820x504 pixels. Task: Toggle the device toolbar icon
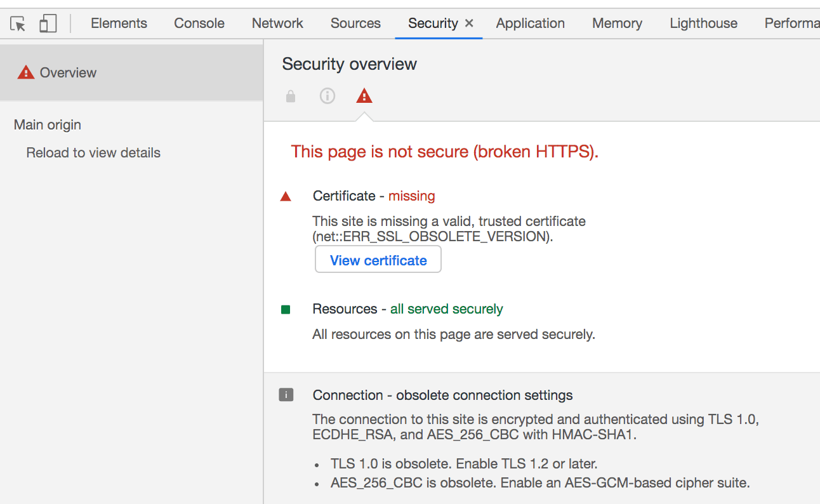(x=48, y=24)
